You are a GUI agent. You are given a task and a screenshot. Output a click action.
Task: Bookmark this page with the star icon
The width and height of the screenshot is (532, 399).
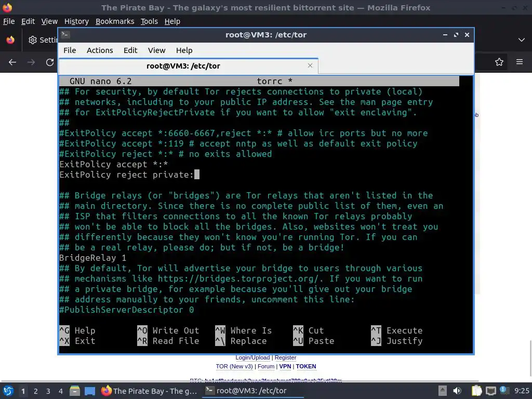click(x=499, y=62)
